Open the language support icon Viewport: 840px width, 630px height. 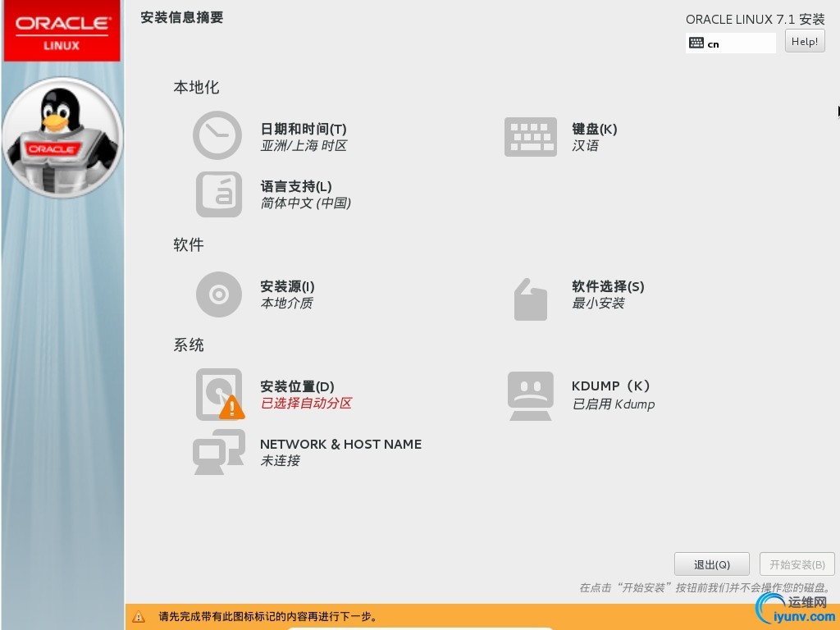tap(218, 194)
